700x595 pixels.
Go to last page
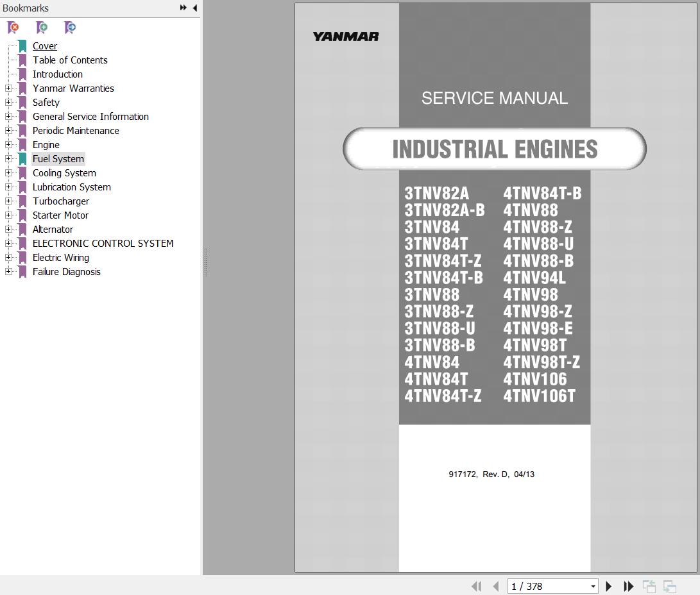[x=628, y=586]
